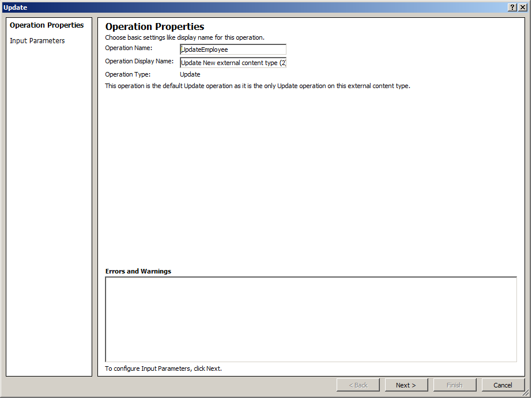Image resolution: width=532 pixels, height=399 pixels.
Task: Click the Operation Display Name field
Action: [x=233, y=63]
